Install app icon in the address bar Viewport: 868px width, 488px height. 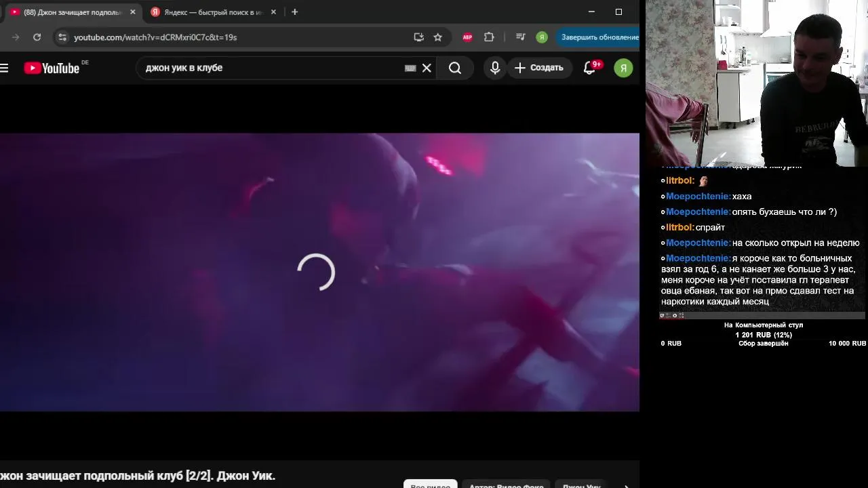click(418, 37)
